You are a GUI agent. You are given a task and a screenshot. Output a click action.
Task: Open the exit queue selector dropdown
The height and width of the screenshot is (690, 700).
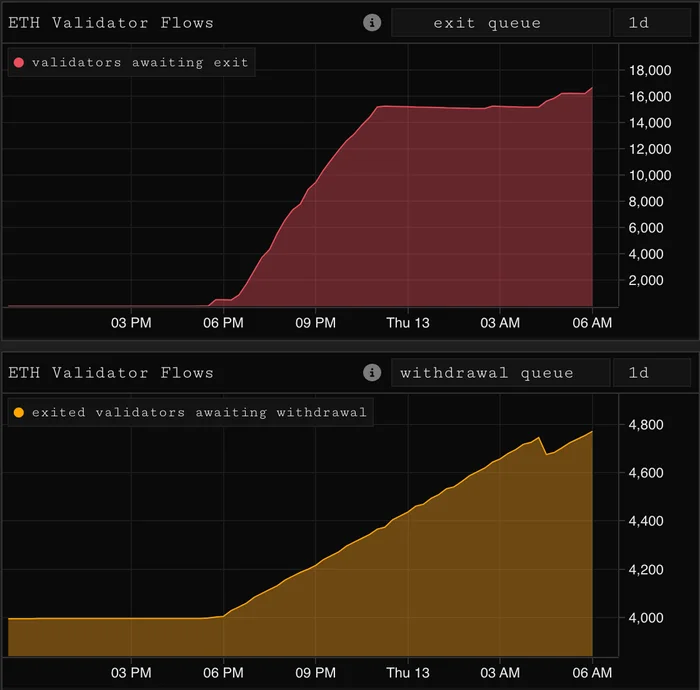500,23
